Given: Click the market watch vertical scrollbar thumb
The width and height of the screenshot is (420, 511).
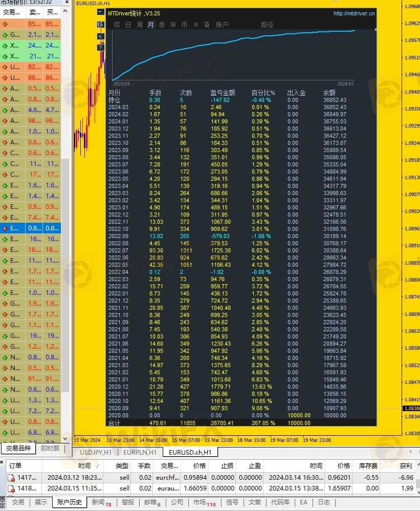Looking at the screenshot, I should coord(65,275).
